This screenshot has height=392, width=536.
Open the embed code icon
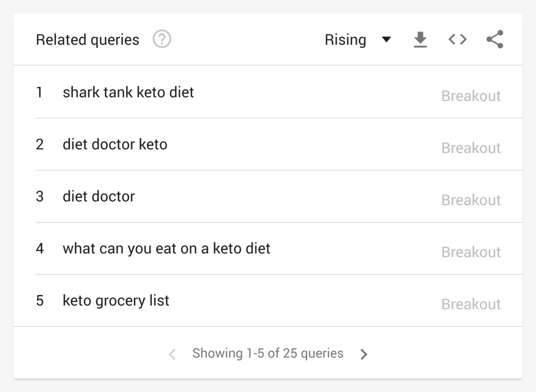[x=457, y=39]
